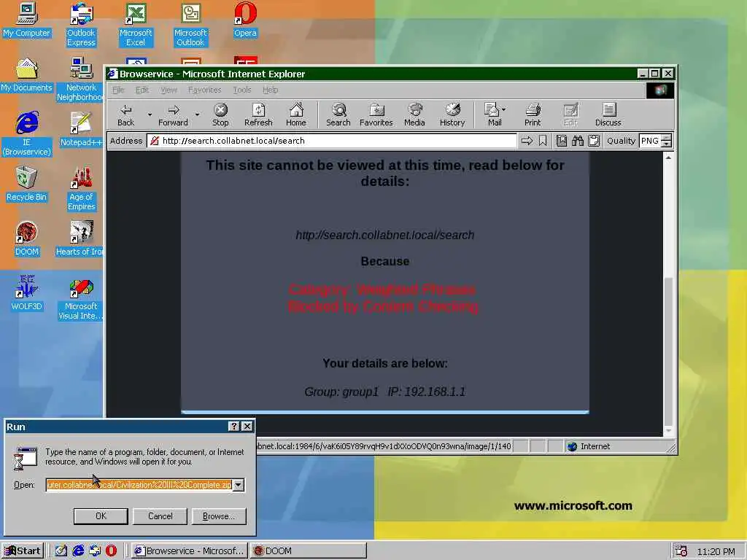The height and width of the screenshot is (560, 747).
Task: Launch WOLF3D desktop shortcut
Action: [x=27, y=293]
